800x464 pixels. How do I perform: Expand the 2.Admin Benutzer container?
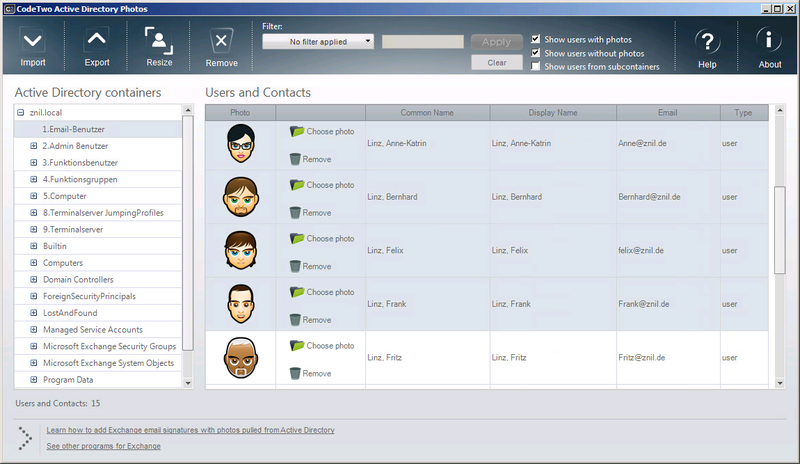point(33,146)
